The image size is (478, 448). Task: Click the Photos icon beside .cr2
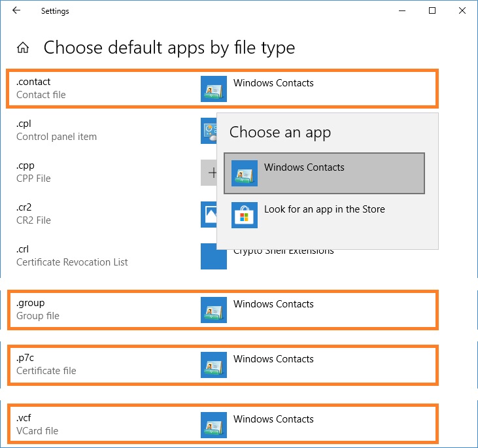click(209, 215)
